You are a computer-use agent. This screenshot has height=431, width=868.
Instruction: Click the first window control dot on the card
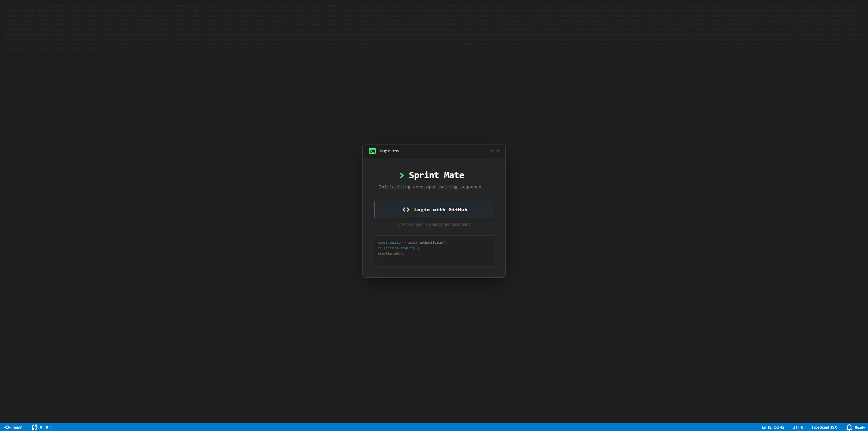pos(492,151)
